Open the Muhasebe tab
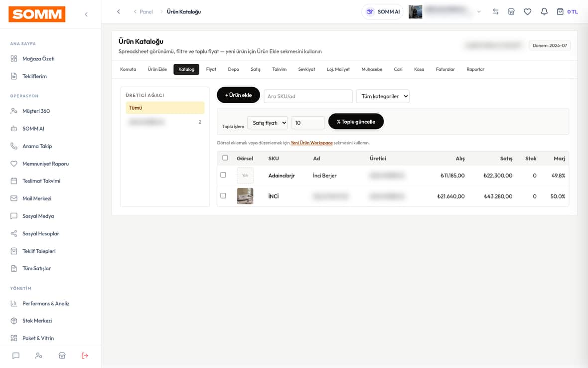The image size is (588, 368). point(372,69)
